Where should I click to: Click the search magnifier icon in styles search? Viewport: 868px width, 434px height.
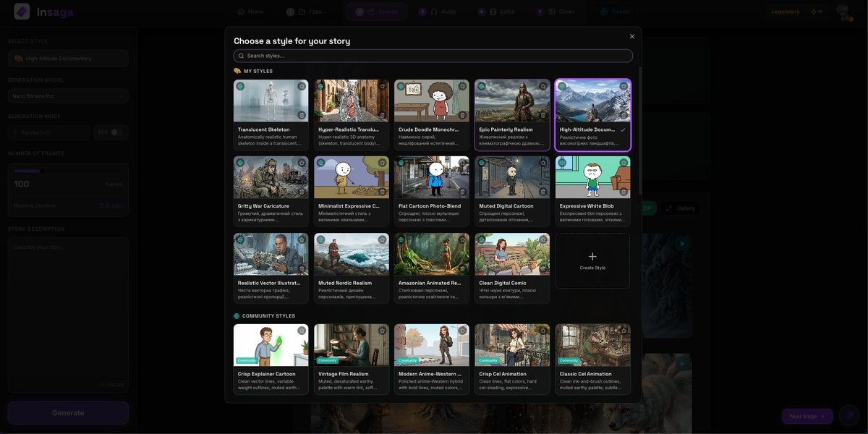(x=241, y=56)
